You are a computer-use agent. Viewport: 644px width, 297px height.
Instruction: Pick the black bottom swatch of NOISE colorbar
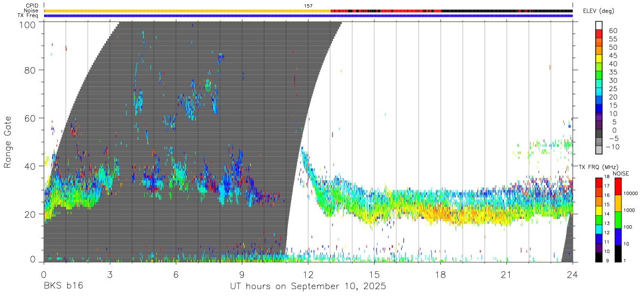click(618, 254)
